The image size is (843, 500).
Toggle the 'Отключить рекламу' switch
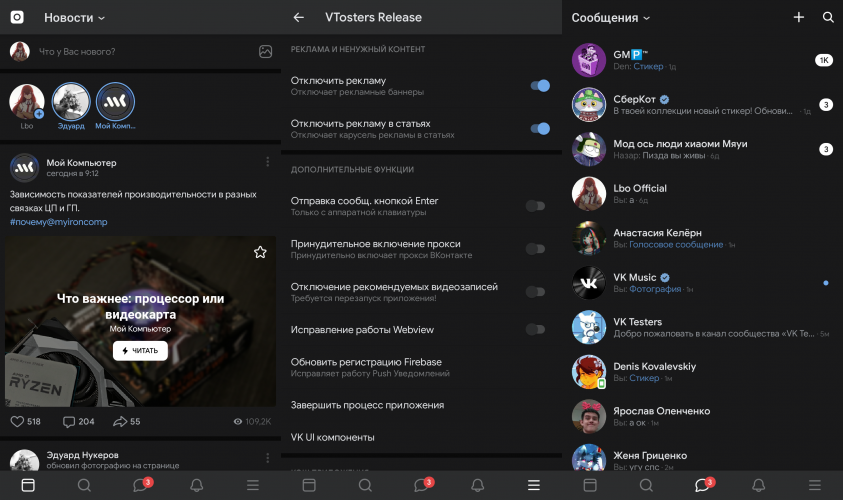540,85
